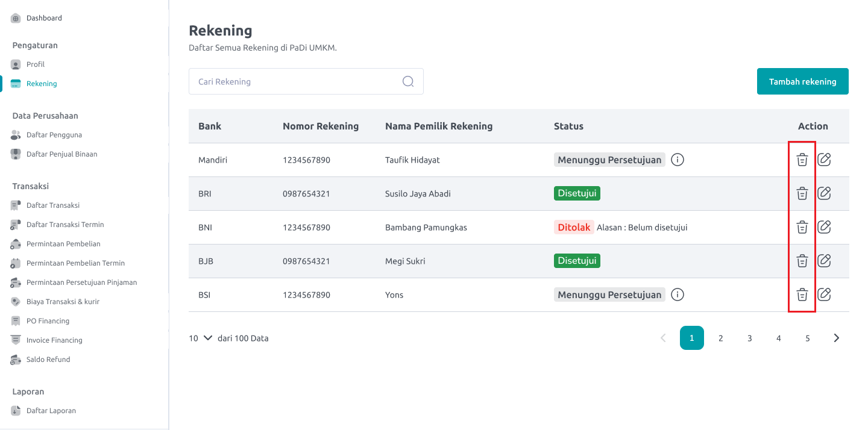Go to page 5
Screen dimensions: 868x430
click(808, 338)
